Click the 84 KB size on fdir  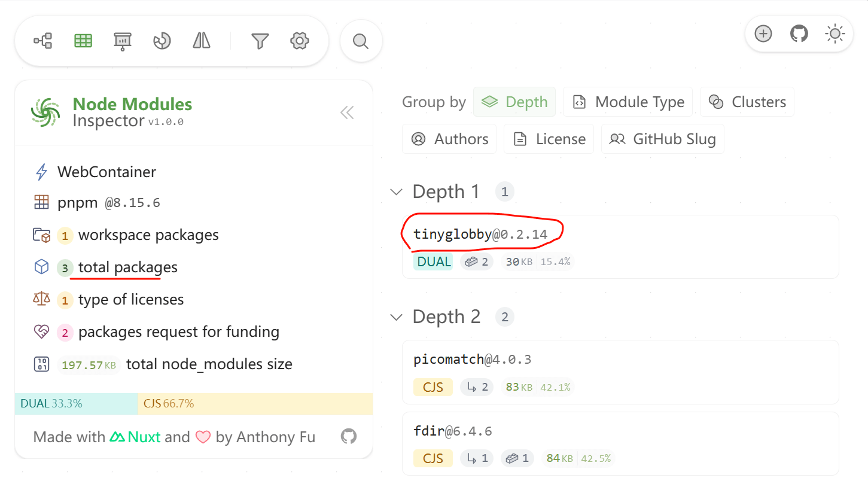click(559, 459)
